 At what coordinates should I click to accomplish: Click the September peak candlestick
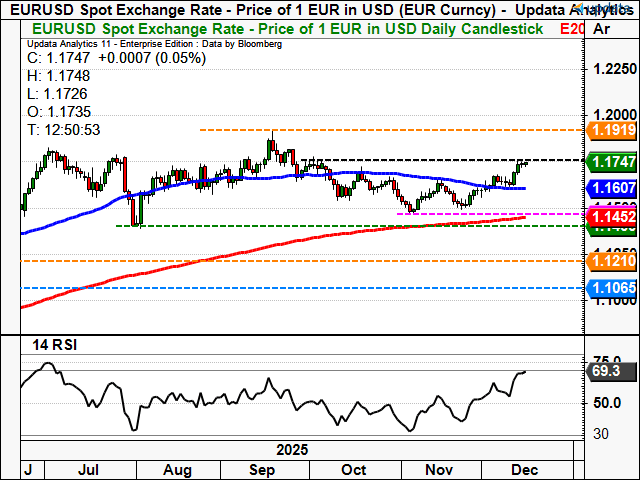271,144
